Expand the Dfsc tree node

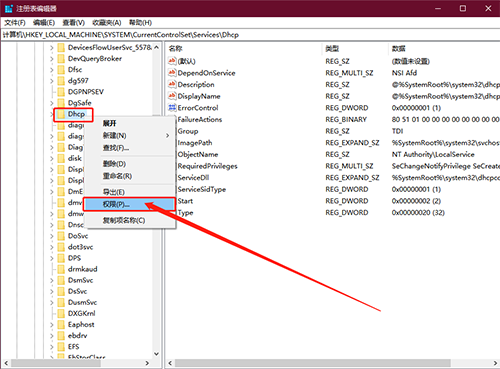[52, 70]
